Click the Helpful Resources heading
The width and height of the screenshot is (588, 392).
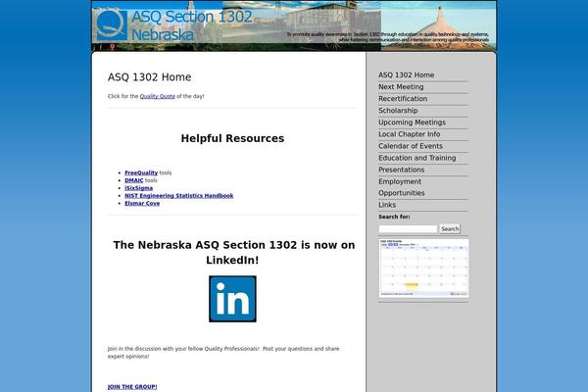point(232,138)
